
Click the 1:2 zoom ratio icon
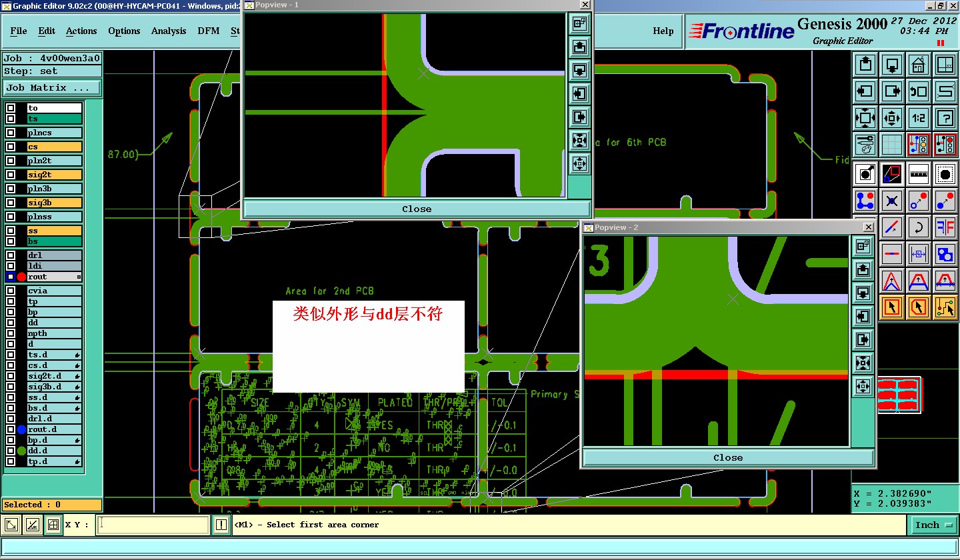click(x=919, y=119)
